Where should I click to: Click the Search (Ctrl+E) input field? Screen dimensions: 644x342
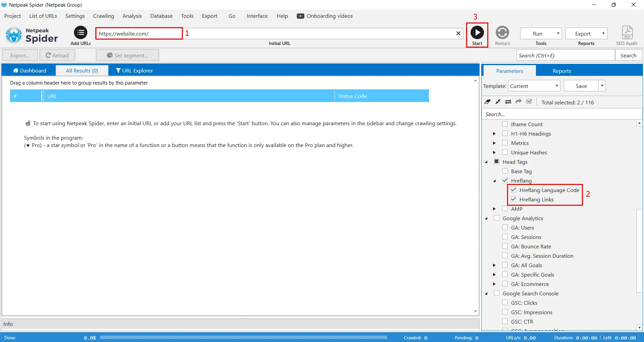tap(565, 55)
